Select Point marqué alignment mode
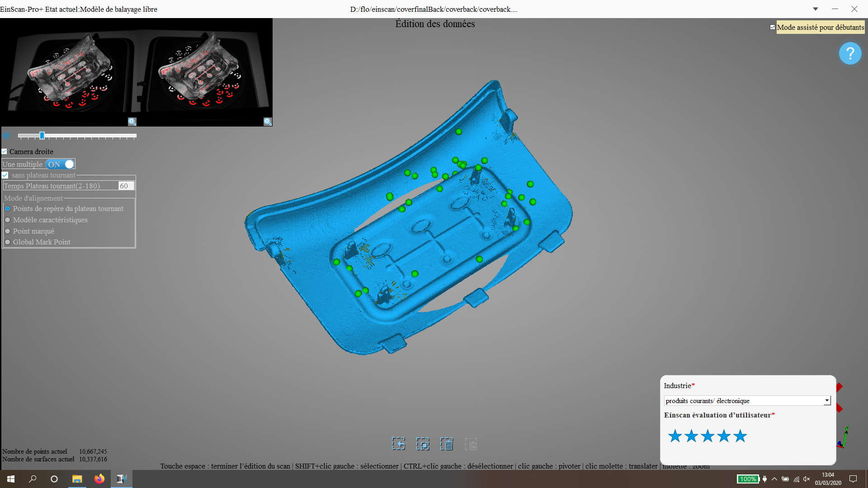This screenshot has height=488, width=868. click(x=8, y=231)
